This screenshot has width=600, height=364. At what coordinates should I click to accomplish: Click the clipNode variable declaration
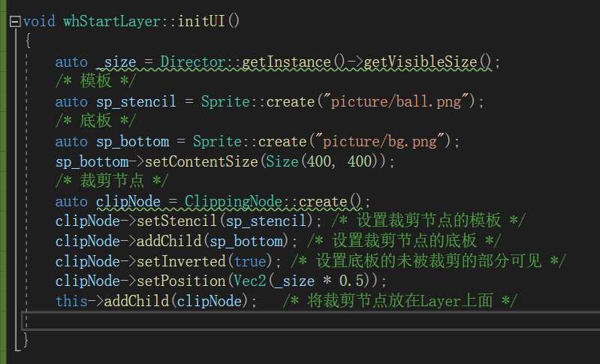point(128,201)
